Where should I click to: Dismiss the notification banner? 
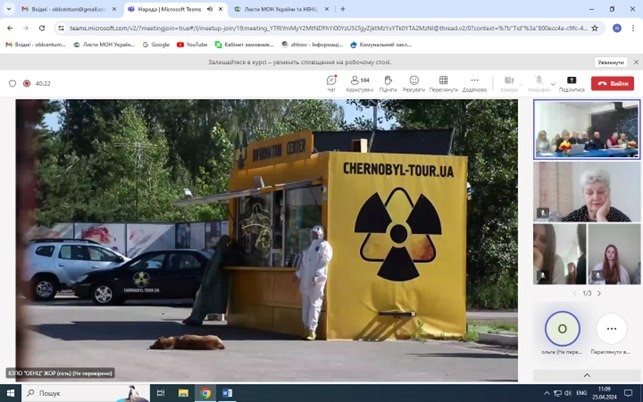[636, 62]
